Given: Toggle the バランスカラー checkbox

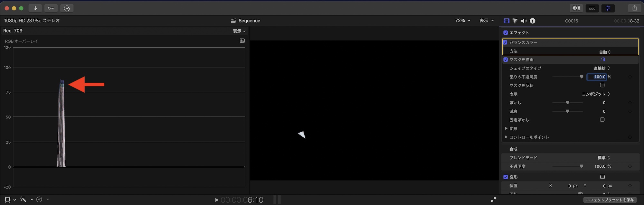Looking at the screenshot, I should coord(506,42).
